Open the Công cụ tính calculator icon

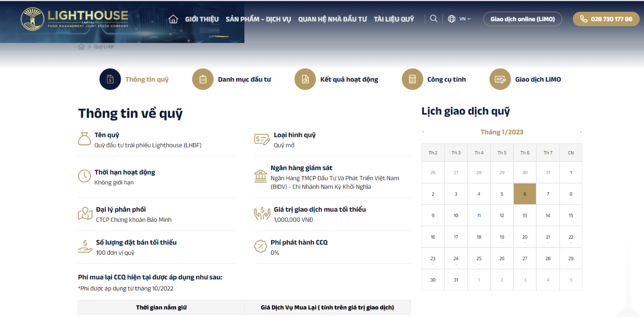(x=413, y=79)
